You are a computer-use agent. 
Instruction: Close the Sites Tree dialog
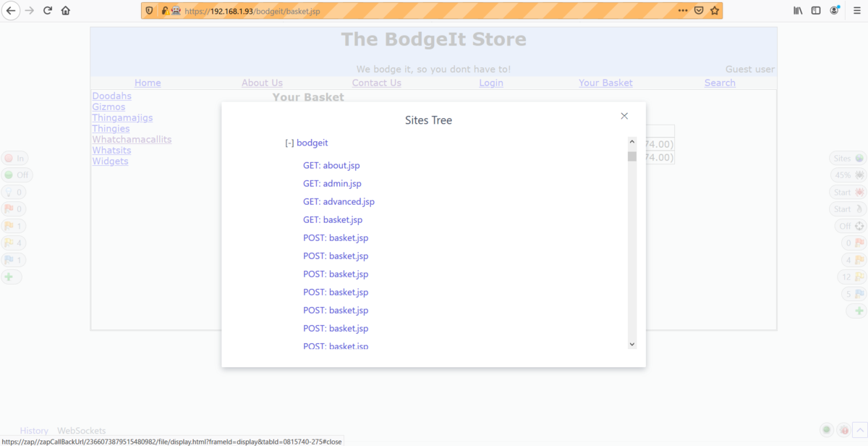(624, 116)
